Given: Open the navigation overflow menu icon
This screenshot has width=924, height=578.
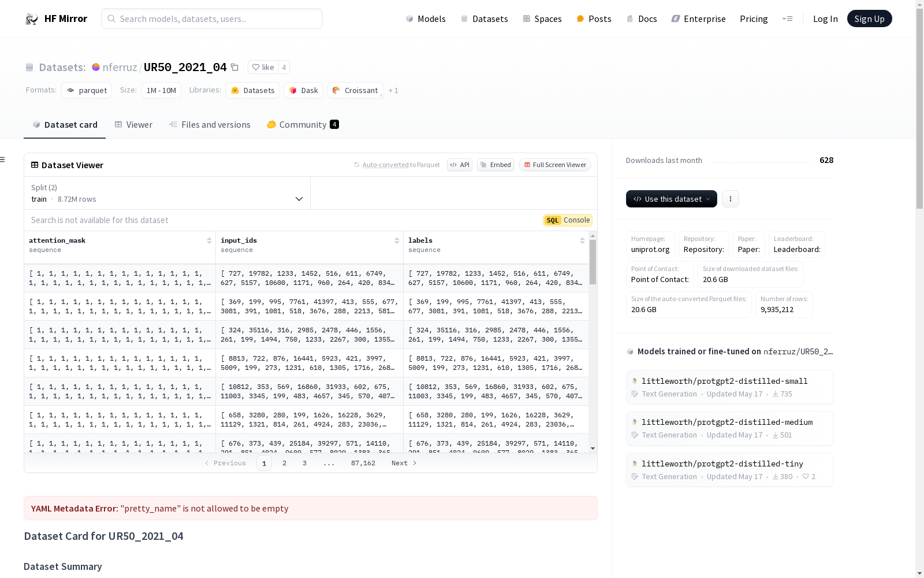Looking at the screenshot, I should 787,19.
